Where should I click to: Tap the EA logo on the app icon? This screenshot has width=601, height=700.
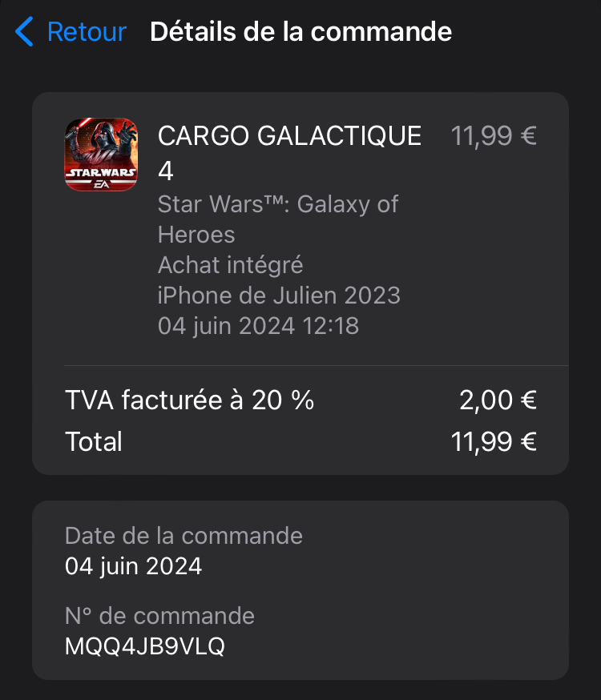101,184
